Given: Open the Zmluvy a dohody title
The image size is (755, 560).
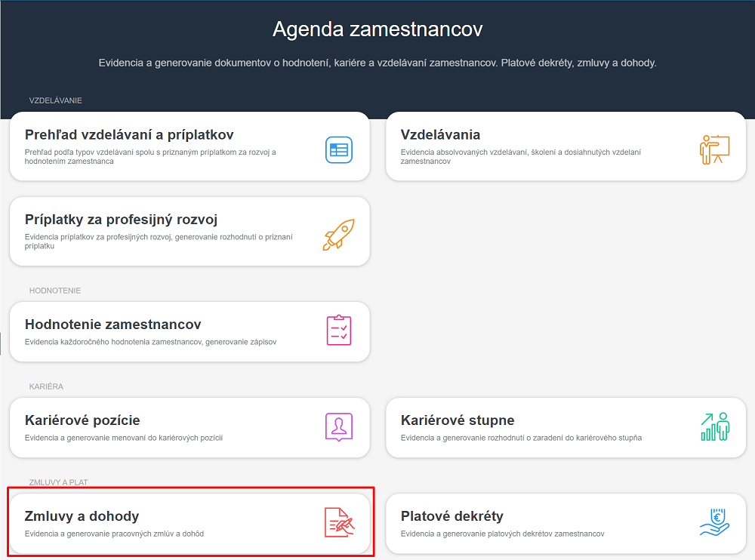Looking at the screenshot, I should (82, 516).
